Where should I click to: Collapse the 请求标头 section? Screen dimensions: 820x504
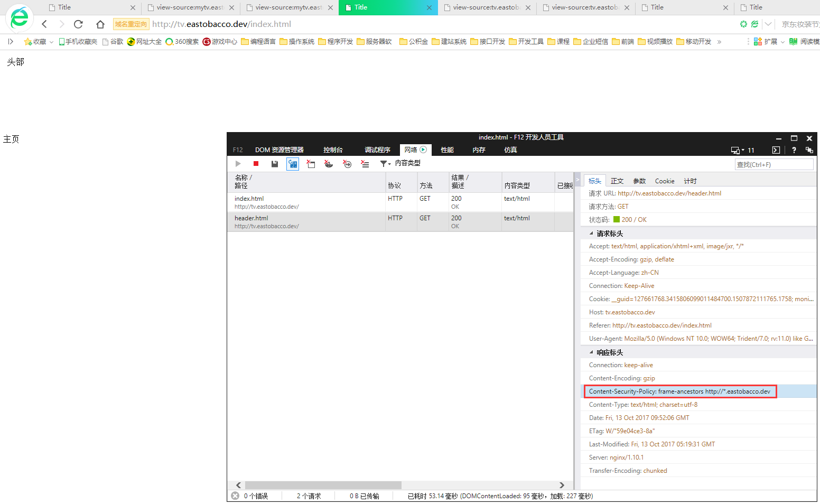pos(591,234)
